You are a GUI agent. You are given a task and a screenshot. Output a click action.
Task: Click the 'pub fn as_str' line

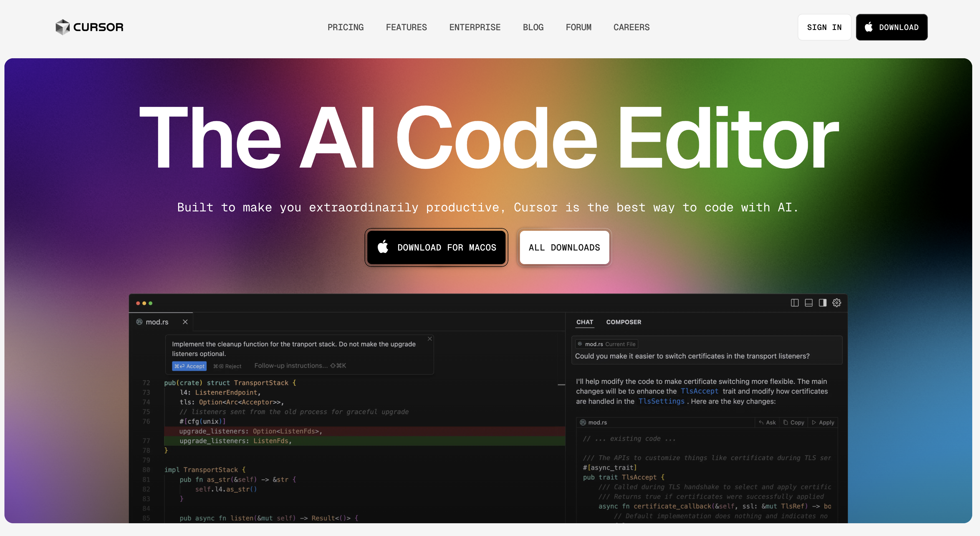click(238, 479)
